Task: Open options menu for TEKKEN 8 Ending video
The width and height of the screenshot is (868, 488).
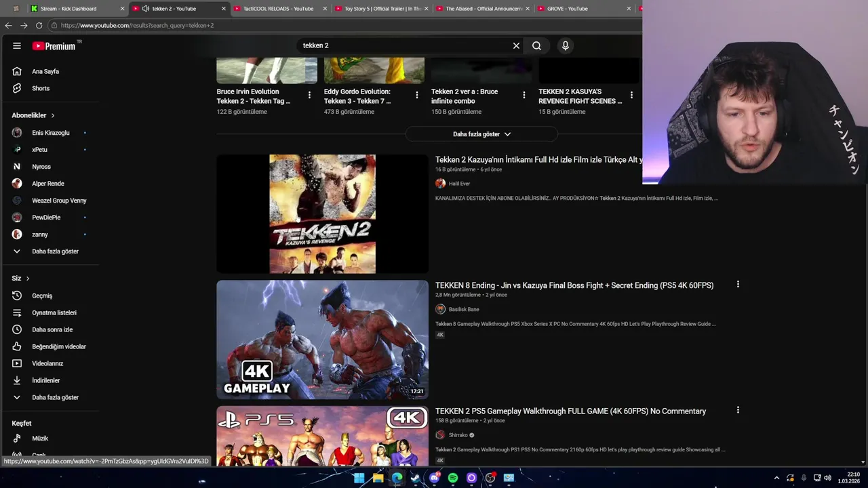Action: click(x=738, y=285)
